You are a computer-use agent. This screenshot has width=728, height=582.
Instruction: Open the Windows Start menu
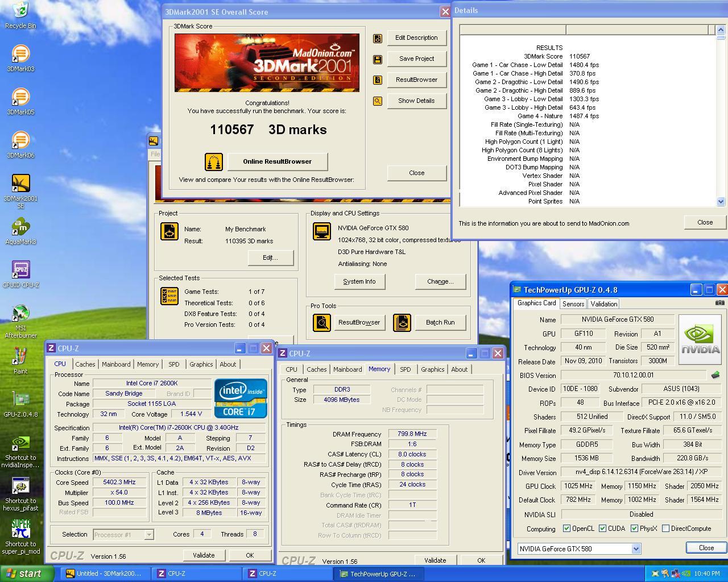[x=27, y=574]
